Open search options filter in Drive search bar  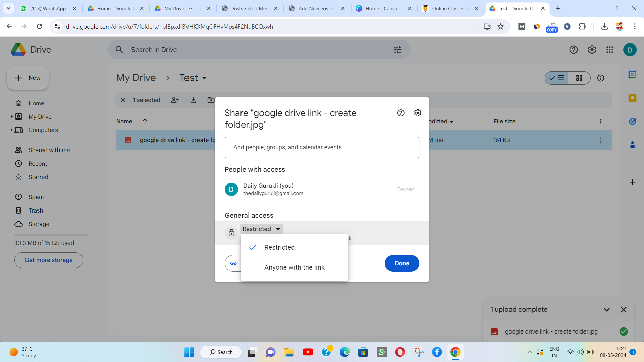(x=397, y=49)
